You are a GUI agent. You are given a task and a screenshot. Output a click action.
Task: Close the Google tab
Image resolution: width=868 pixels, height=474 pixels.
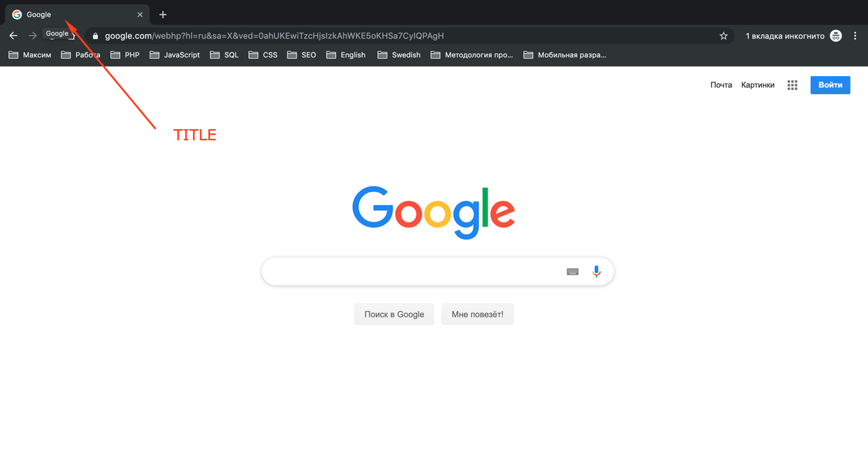[140, 14]
